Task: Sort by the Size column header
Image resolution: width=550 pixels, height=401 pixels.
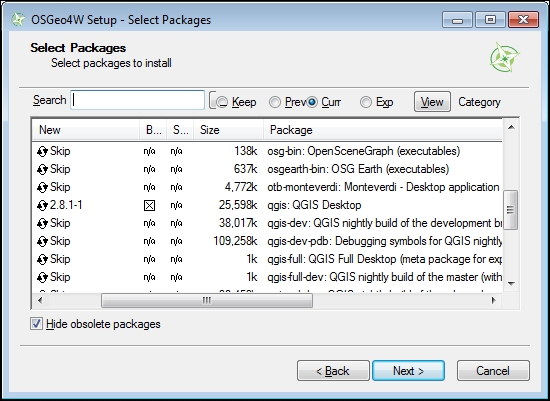Action: (x=228, y=130)
